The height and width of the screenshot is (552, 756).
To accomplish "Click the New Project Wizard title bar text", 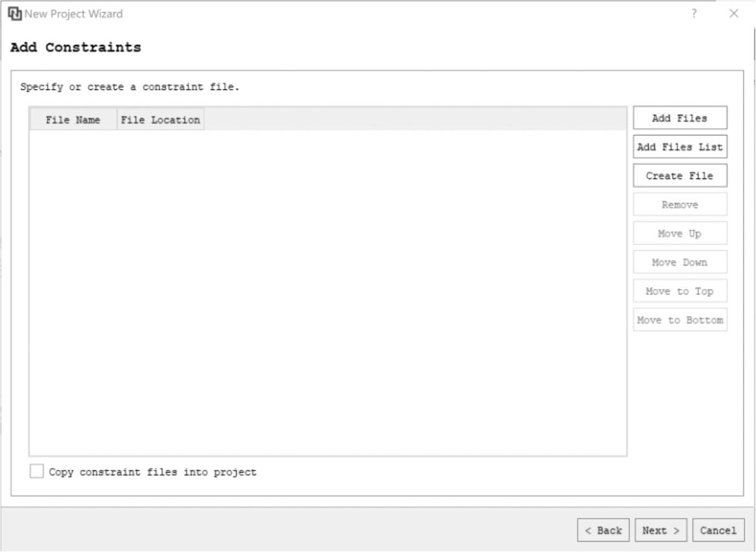I will tap(74, 13).
